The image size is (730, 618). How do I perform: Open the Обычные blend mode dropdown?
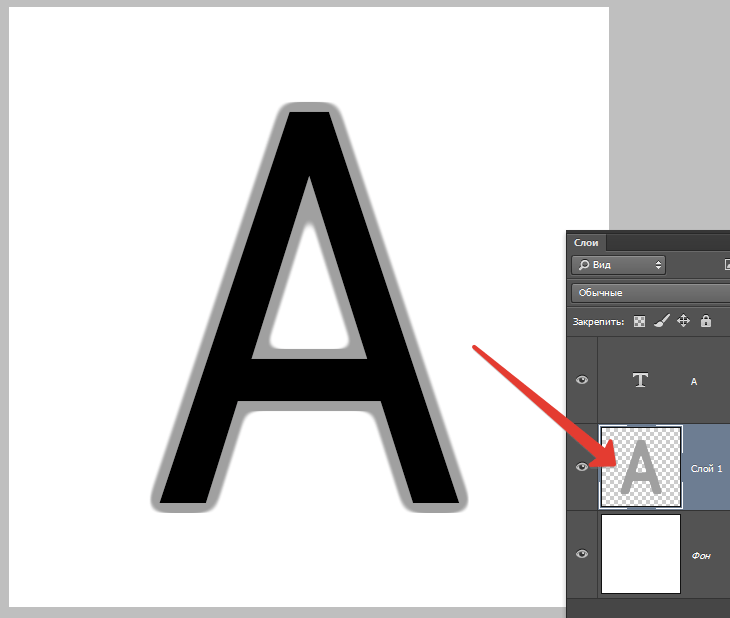pyautogui.click(x=650, y=293)
